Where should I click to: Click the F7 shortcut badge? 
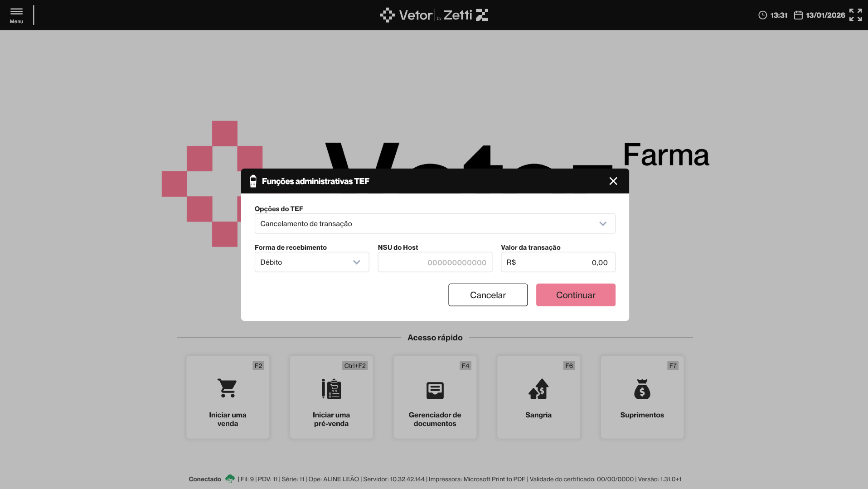pos(673,366)
